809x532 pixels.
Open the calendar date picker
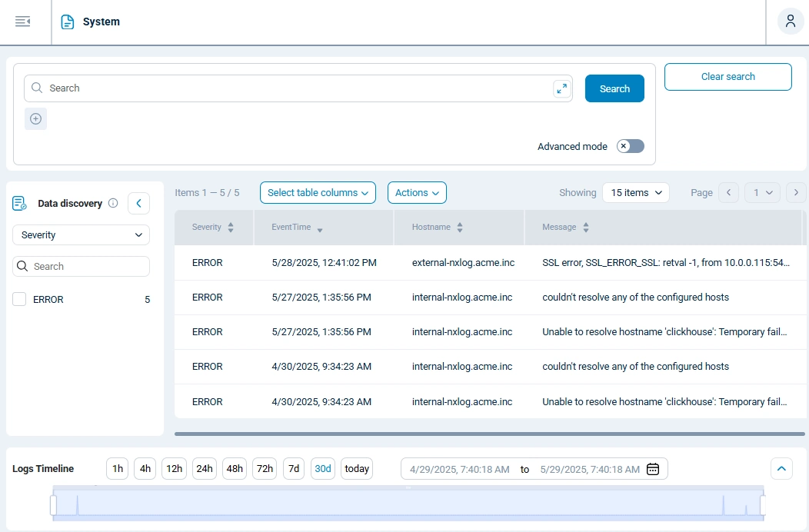point(653,468)
